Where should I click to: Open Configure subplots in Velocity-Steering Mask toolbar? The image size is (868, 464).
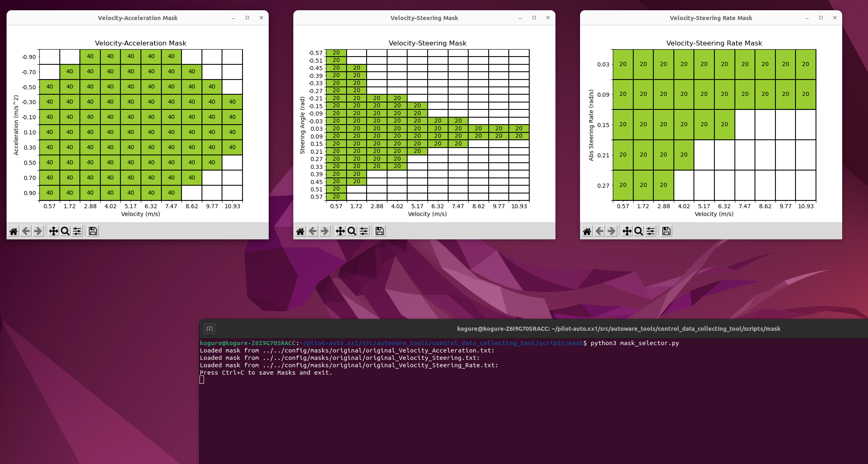pyautogui.click(x=364, y=231)
